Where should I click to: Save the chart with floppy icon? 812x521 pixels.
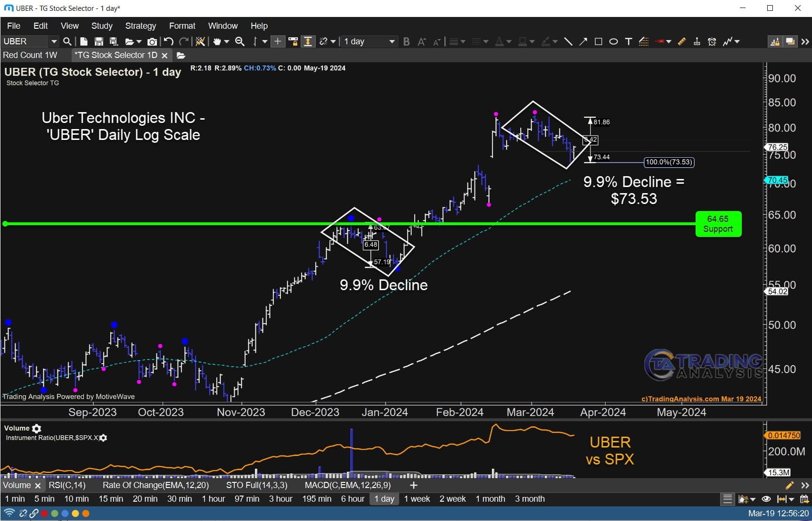98,41
